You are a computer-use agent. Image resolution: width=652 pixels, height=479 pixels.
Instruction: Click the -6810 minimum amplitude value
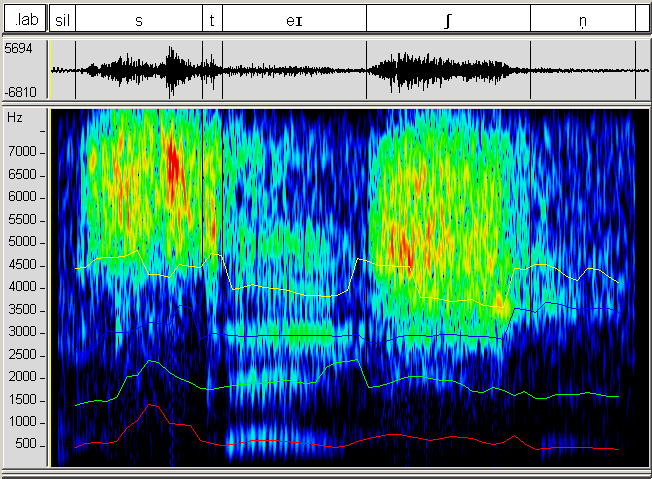coord(19,92)
